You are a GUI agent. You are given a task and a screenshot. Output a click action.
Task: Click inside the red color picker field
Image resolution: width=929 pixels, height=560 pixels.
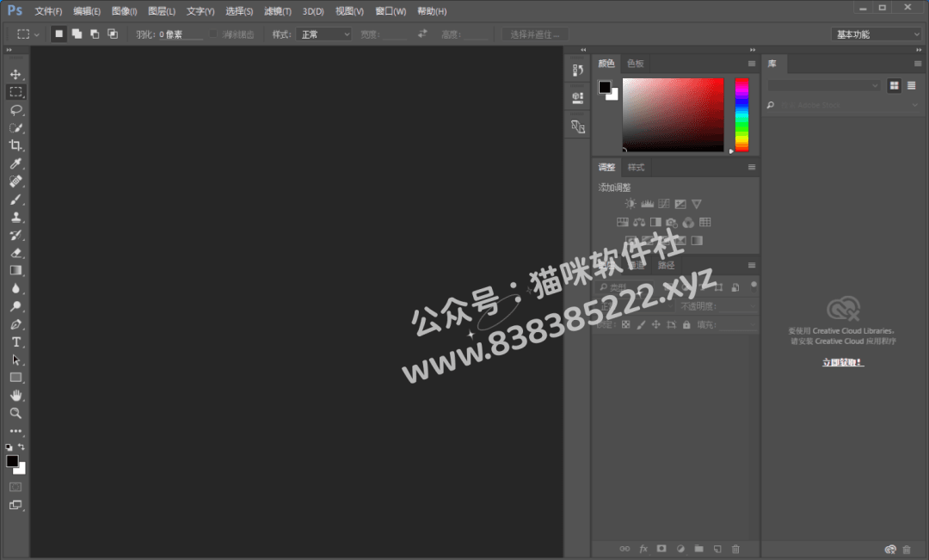(673, 114)
